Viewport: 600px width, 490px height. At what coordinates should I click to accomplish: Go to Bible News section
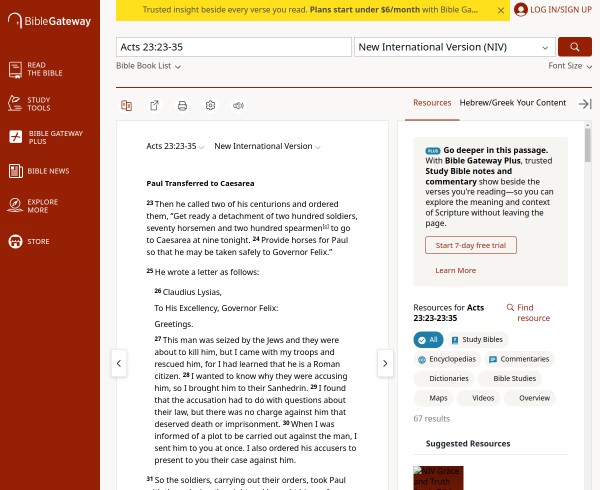pos(39,171)
